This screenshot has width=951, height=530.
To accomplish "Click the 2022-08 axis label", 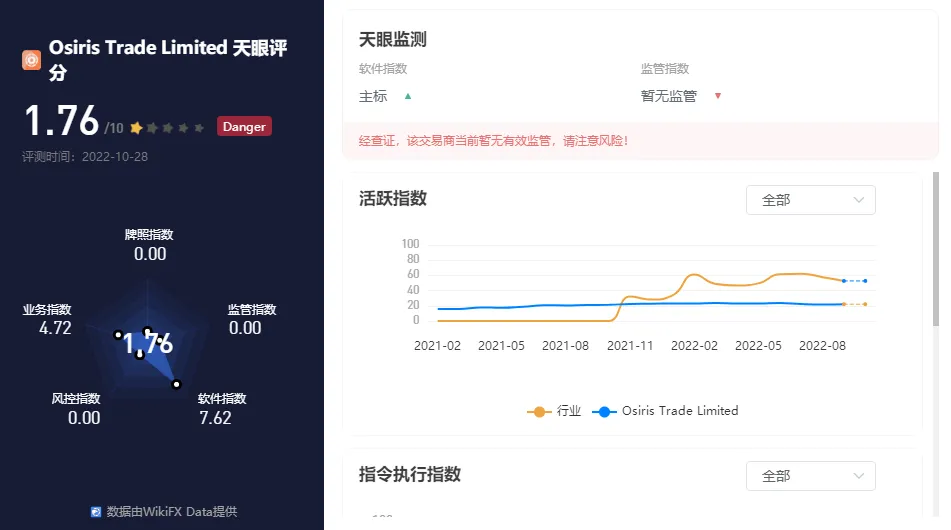I will 822,346.
